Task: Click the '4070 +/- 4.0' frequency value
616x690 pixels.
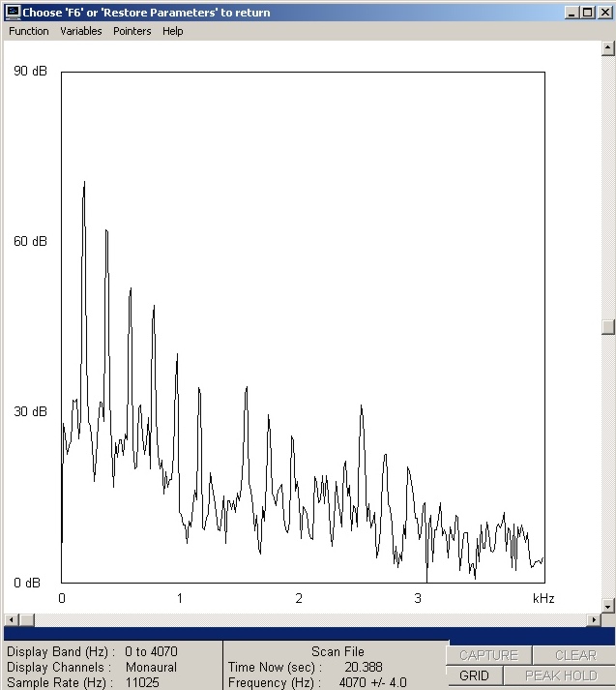Action: [x=373, y=682]
